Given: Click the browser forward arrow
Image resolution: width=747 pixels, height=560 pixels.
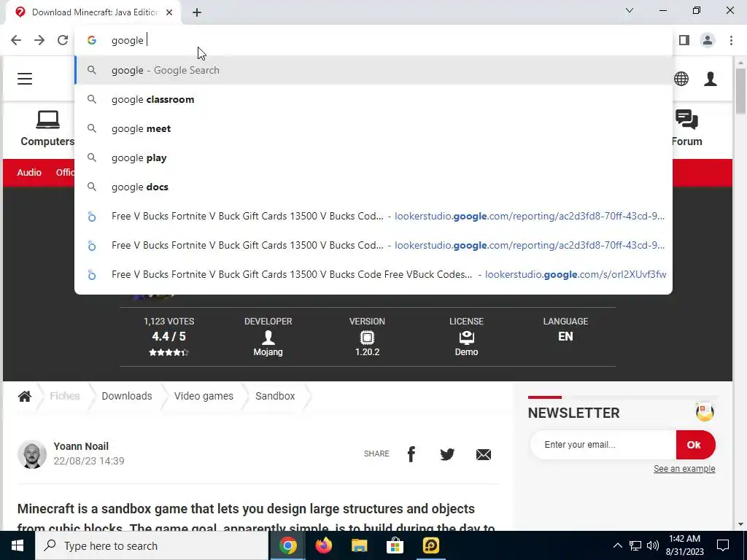Looking at the screenshot, I should pyautogui.click(x=39, y=40).
